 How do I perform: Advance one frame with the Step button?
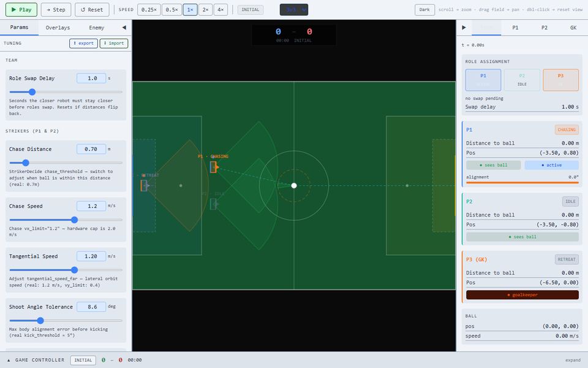[x=56, y=9]
